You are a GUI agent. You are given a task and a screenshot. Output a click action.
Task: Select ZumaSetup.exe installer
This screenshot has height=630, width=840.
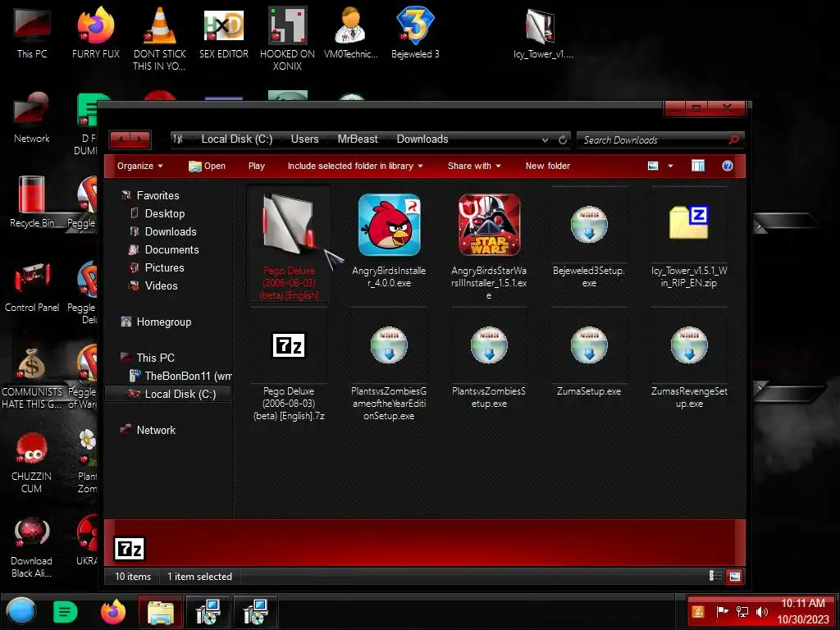(x=589, y=361)
